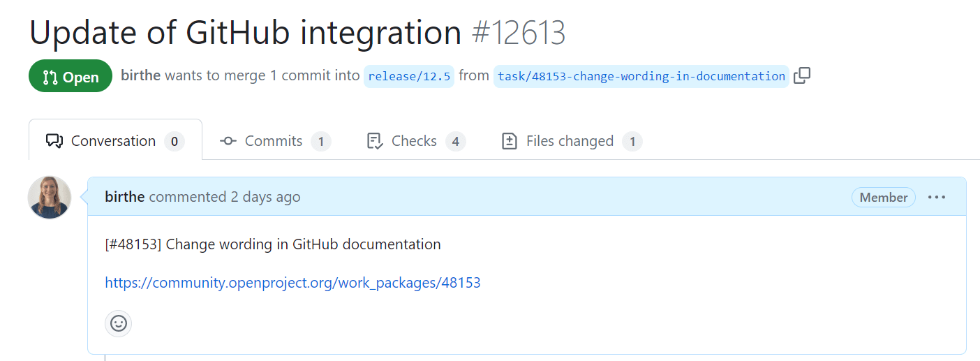The height and width of the screenshot is (361, 980).
Task: Click the birthe profile avatar
Action: pos(50,198)
